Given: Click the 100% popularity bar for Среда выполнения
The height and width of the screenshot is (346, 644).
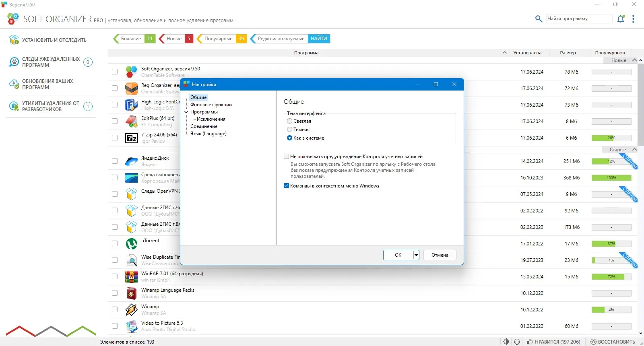Looking at the screenshot, I should (611, 178).
